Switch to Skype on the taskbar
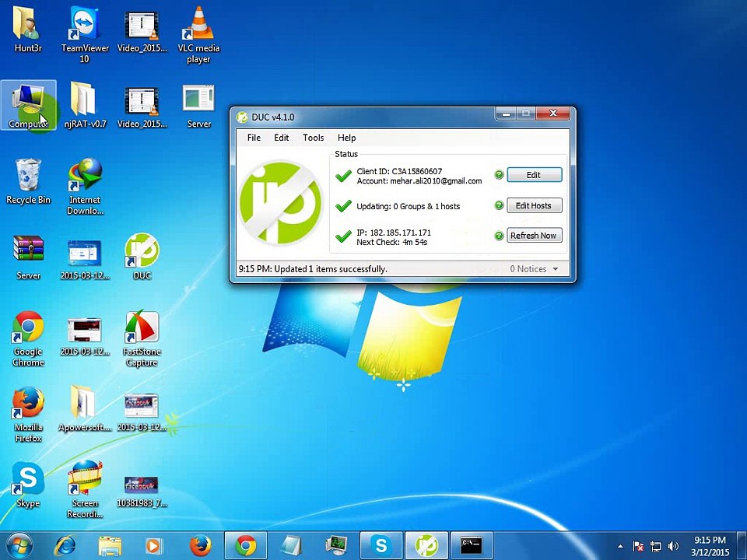Image resolution: width=747 pixels, height=560 pixels. 381,546
